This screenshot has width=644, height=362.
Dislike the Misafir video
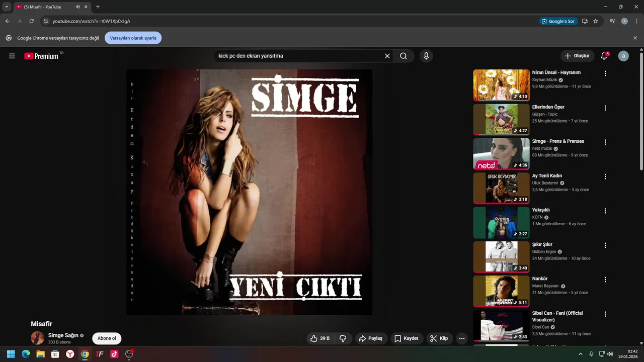[x=343, y=338]
